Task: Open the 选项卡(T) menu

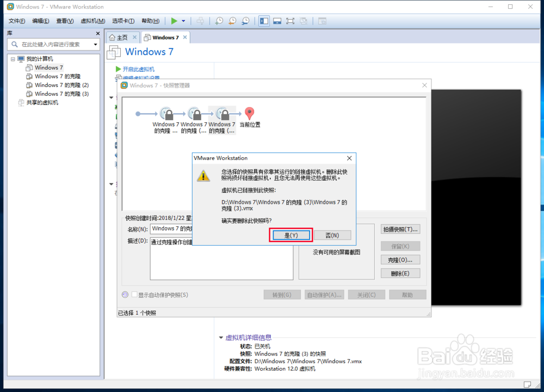Action: 123,21
